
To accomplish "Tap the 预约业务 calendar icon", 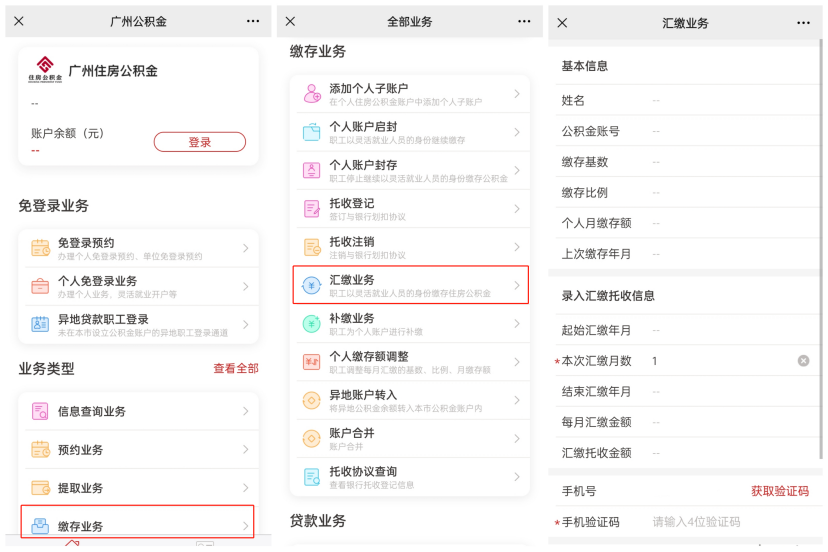I will pos(41,450).
